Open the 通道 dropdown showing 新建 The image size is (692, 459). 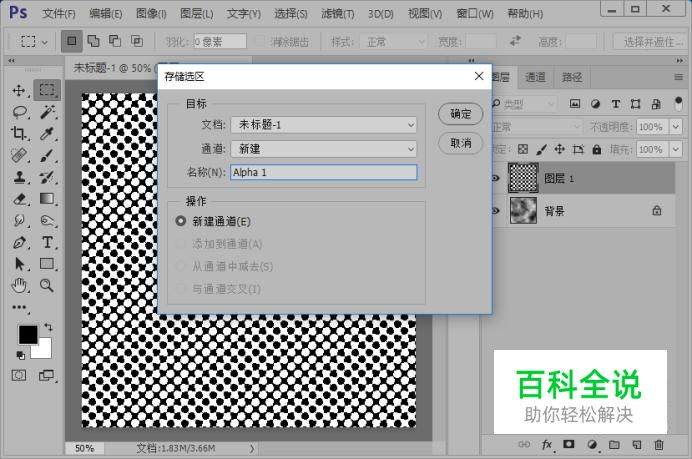(x=323, y=149)
